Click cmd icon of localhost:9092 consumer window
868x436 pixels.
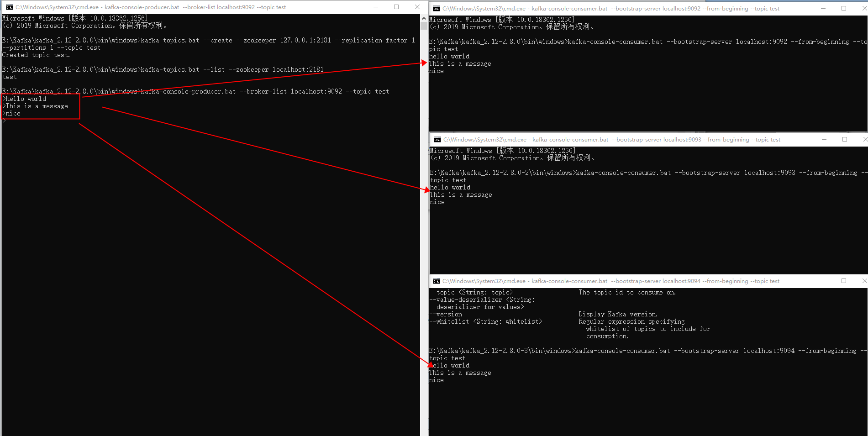[x=437, y=8]
